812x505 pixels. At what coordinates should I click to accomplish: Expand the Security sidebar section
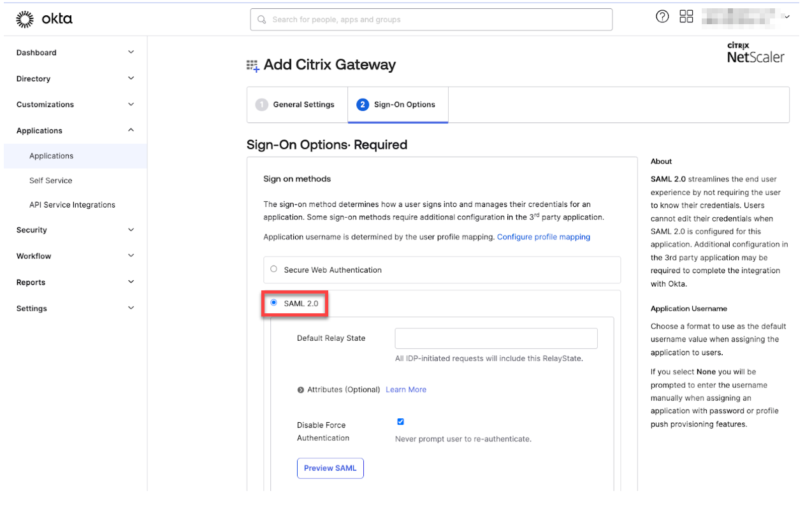click(131, 230)
